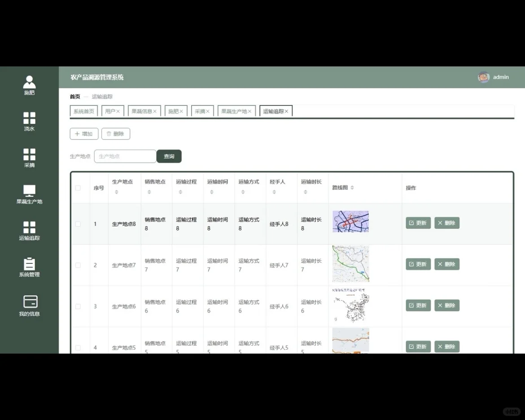Screen dimensions: 525x420
Task: Click the admin avatar icon
Action: pyautogui.click(x=483, y=77)
